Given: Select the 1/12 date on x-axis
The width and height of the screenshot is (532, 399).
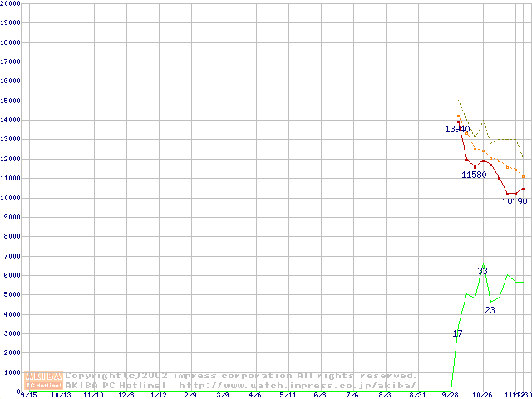Looking at the screenshot, I should pos(158,396).
